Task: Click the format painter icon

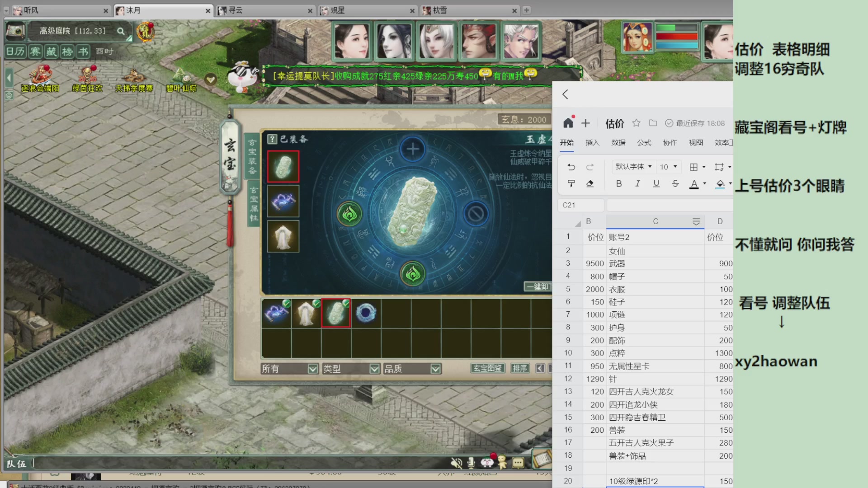Action: pos(571,183)
